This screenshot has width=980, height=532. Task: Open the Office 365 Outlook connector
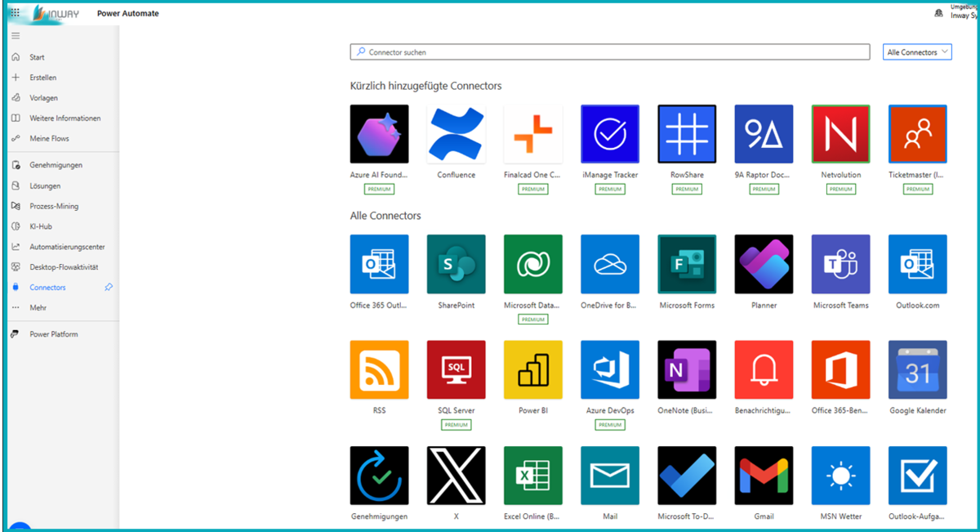379,264
